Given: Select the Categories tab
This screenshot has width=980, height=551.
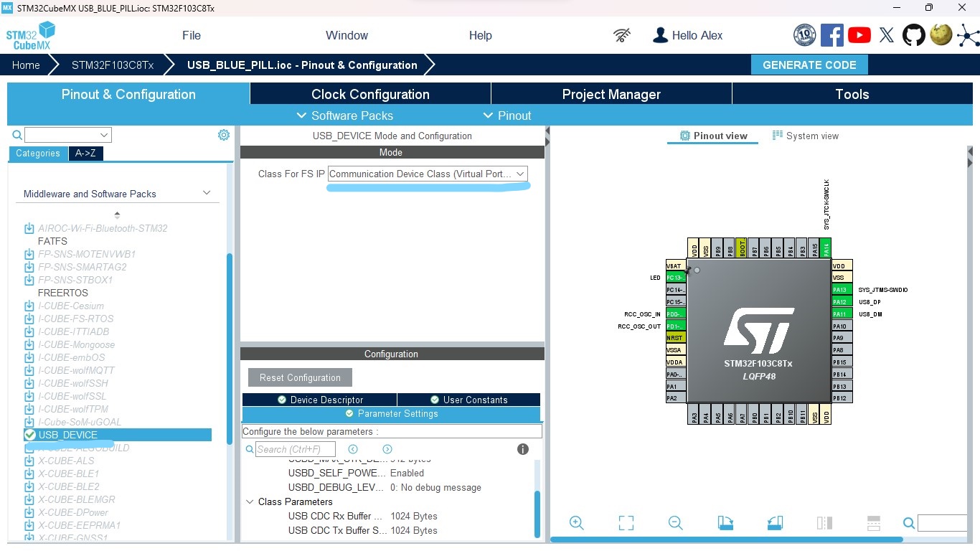Looking at the screenshot, I should 38,153.
